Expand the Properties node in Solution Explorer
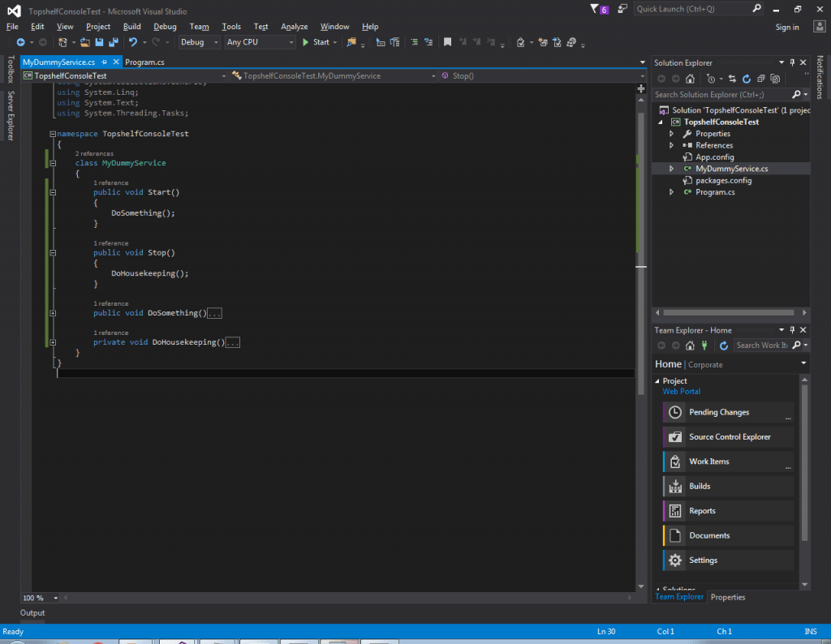This screenshot has height=644, width=831. point(671,134)
